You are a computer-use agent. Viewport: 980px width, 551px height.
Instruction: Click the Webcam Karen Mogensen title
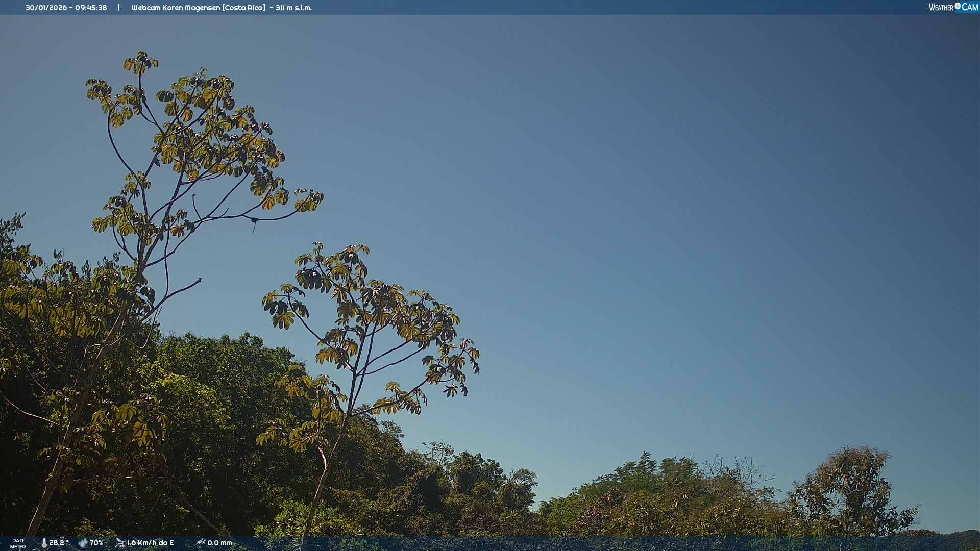176,8
